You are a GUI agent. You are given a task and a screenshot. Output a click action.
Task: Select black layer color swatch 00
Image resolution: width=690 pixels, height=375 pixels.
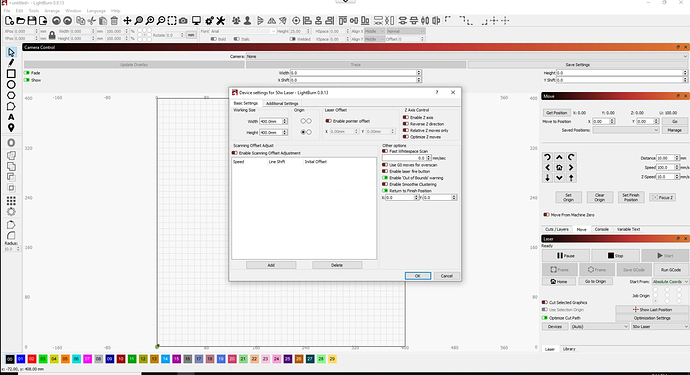(x=10, y=359)
